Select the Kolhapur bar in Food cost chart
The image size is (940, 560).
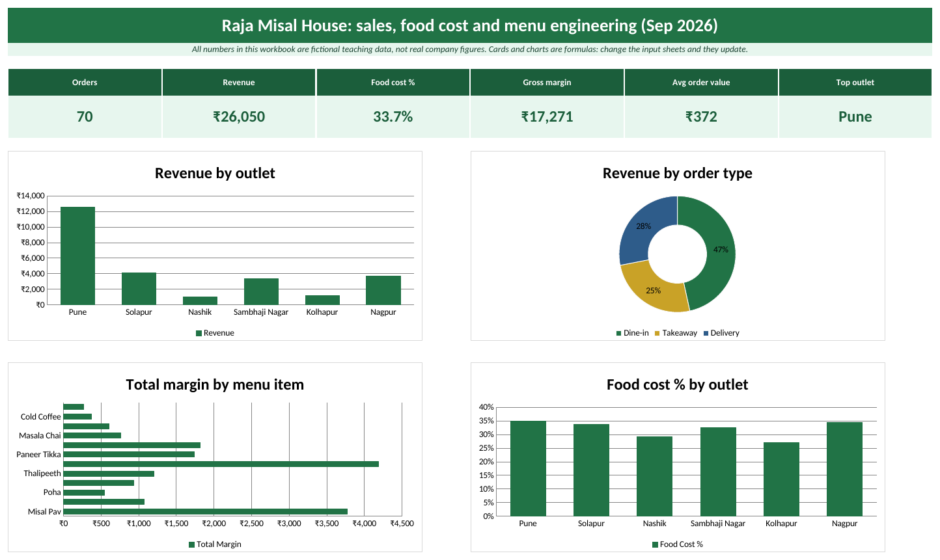(781, 479)
